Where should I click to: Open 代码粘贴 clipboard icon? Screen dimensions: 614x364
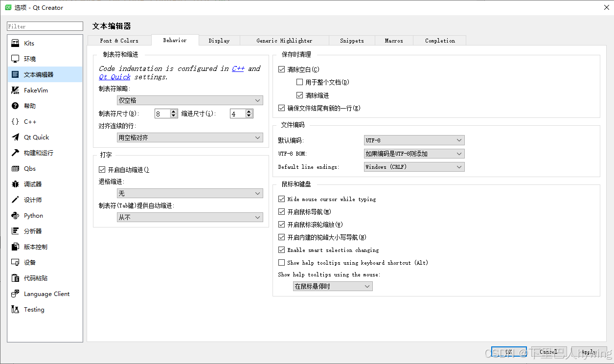15,278
